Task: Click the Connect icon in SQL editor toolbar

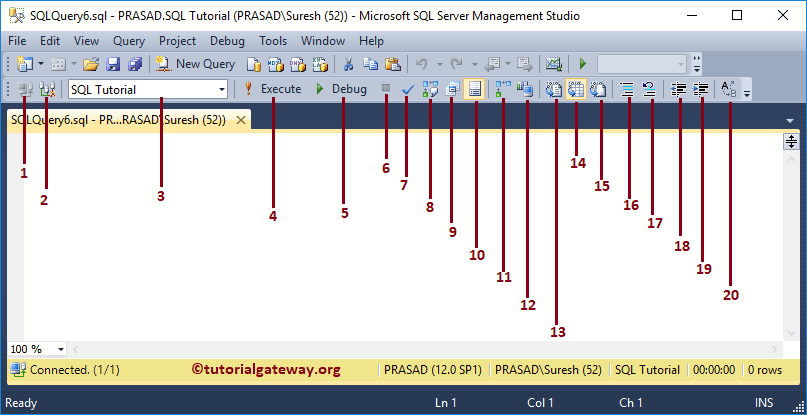Action: pyautogui.click(x=24, y=90)
